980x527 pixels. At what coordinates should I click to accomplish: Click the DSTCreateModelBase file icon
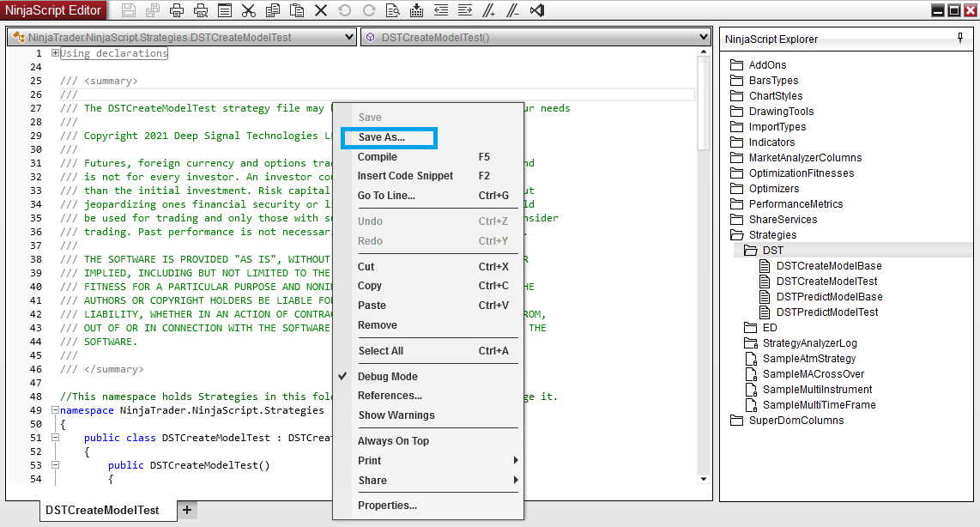[x=765, y=266]
